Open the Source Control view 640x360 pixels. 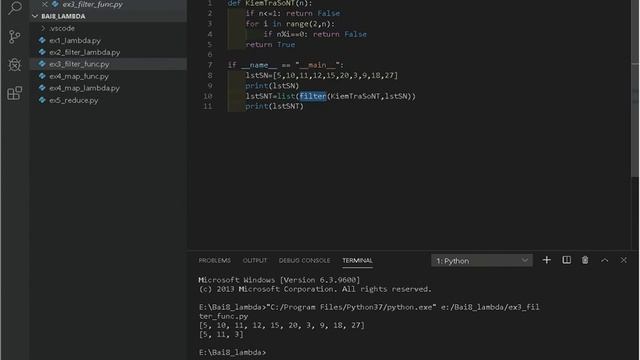15,37
